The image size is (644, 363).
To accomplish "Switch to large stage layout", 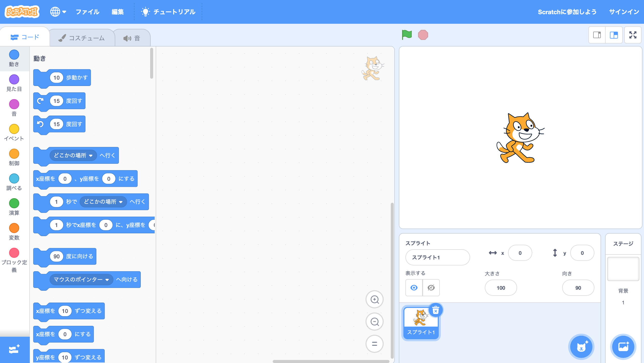I will point(614,35).
